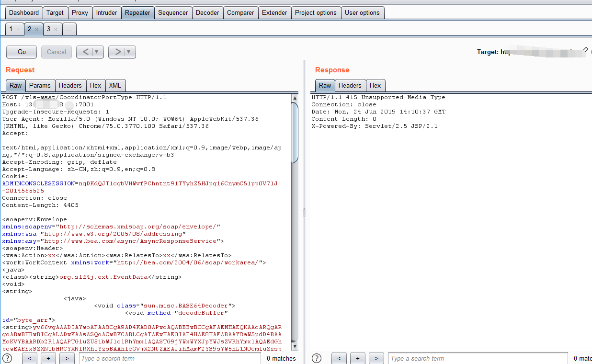
Task: Click the 415 Unsupported Media Type status line
Action: (378, 97)
